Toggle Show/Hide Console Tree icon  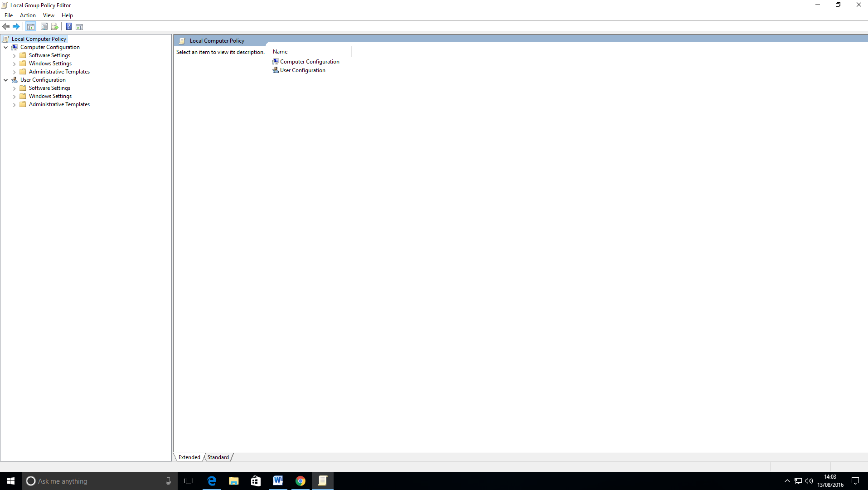point(31,27)
